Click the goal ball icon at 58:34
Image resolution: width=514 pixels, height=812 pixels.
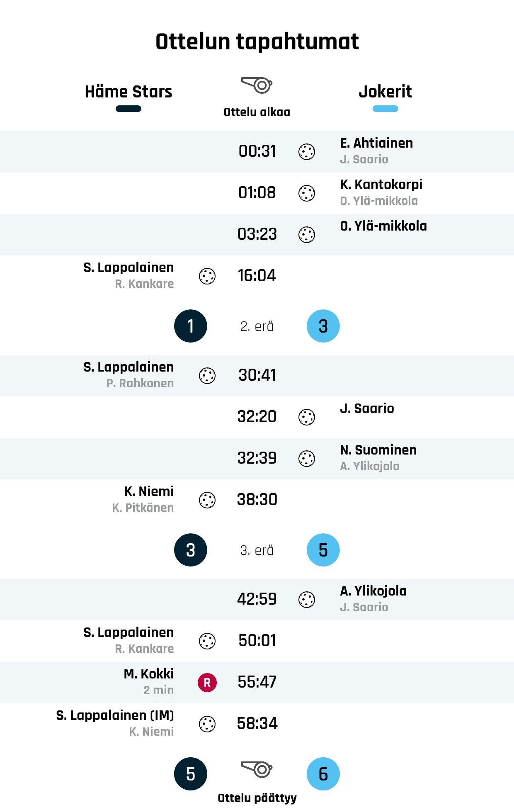pos(207,724)
